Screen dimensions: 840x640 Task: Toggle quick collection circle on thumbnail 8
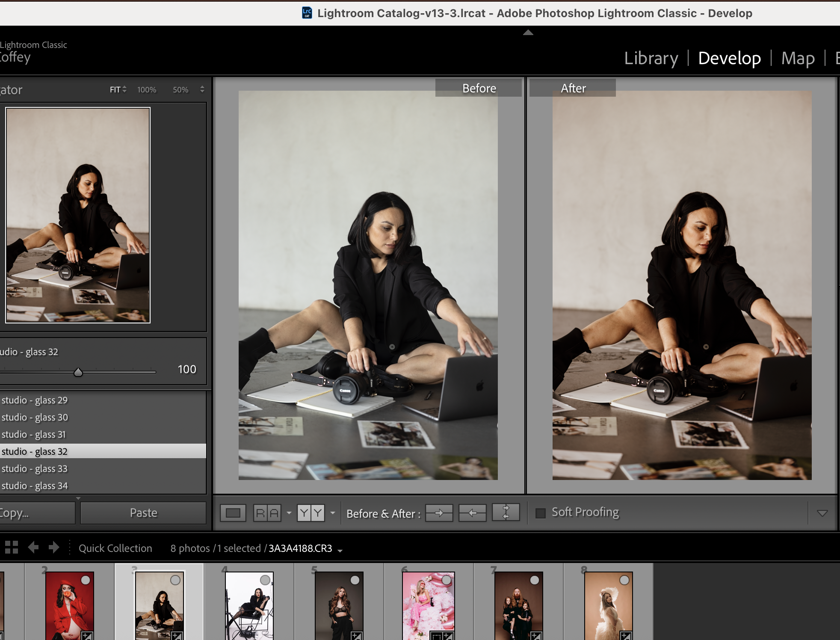[624, 580]
